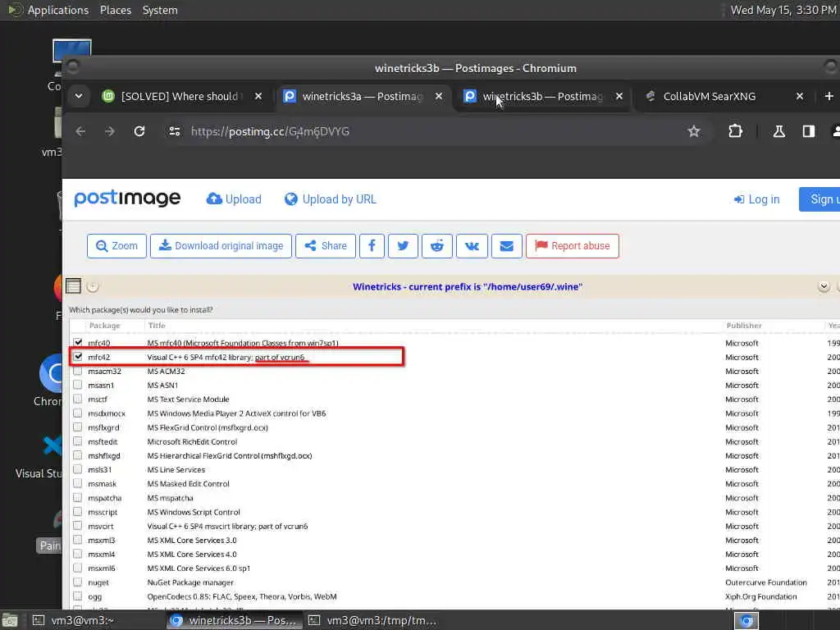Screen dimensions: 840x630
Task: Open the vm3@vm3:/tmp terminal taskbar item
Action: pyautogui.click(x=373, y=621)
